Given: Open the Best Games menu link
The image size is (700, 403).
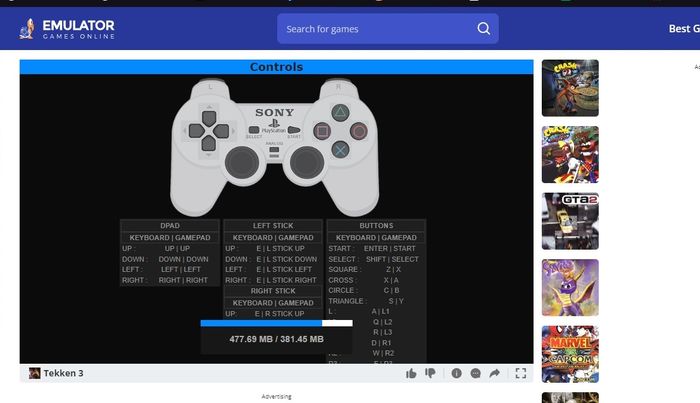Looking at the screenshot, I should tap(684, 29).
